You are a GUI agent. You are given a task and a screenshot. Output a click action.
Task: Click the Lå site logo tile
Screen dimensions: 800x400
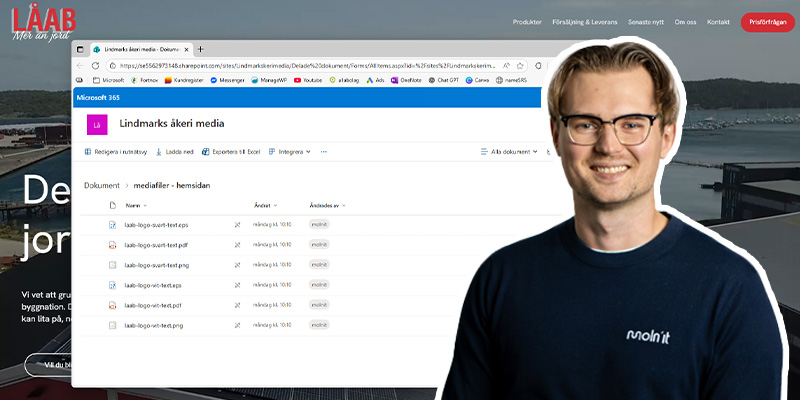click(x=97, y=124)
